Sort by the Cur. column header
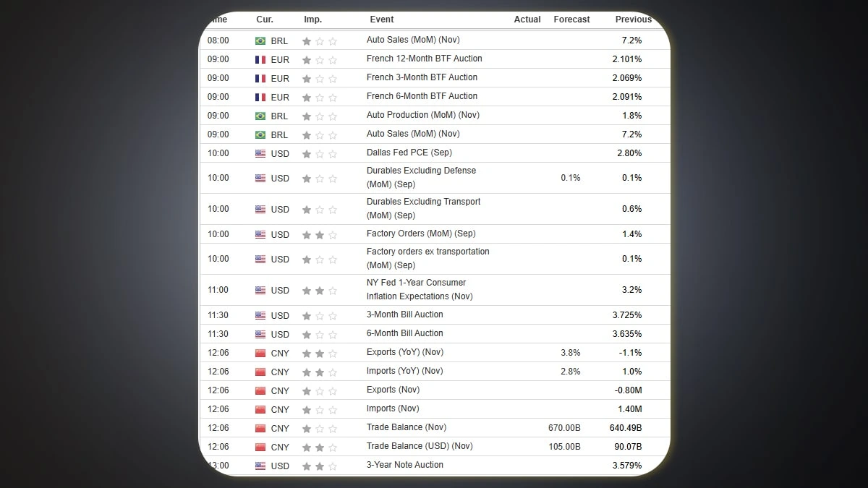 click(x=265, y=20)
